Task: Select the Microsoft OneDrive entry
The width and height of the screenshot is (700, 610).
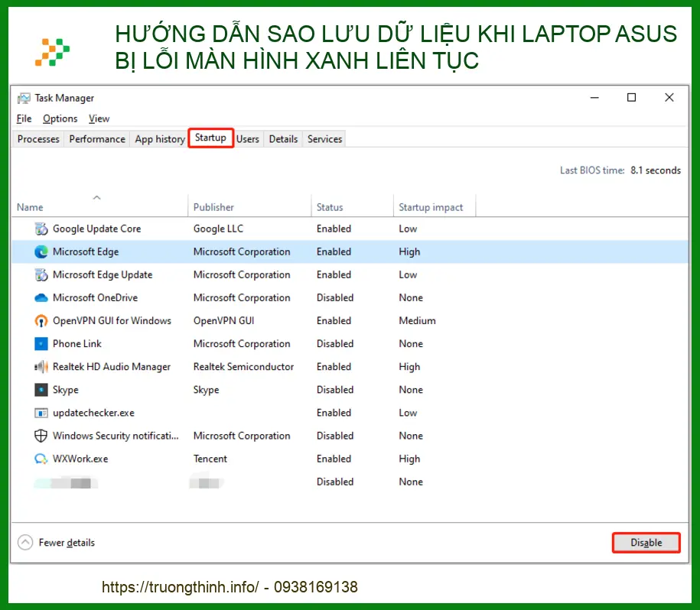Action: [95, 298]
